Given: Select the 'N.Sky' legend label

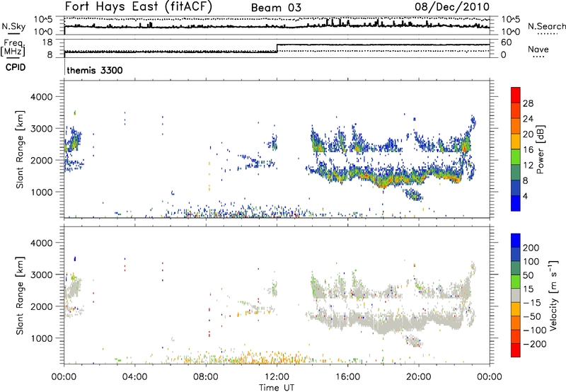Looking at the screenshot, I should (x=13, y=26).
